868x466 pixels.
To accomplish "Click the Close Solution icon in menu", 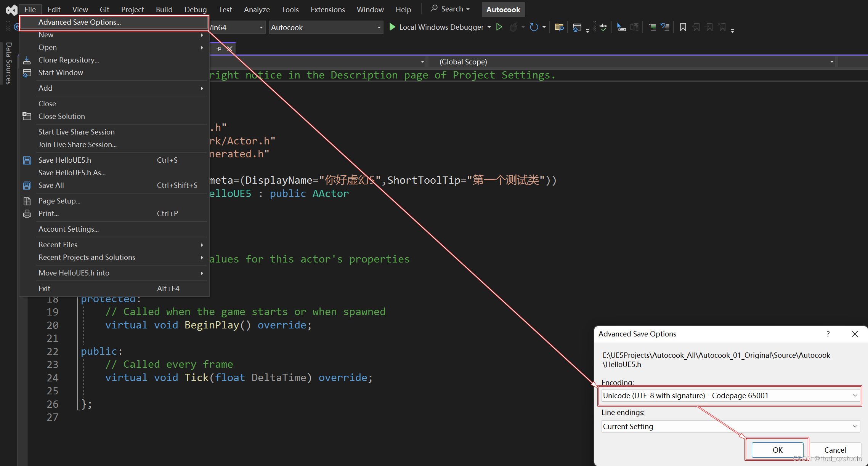I will (27, 116).
